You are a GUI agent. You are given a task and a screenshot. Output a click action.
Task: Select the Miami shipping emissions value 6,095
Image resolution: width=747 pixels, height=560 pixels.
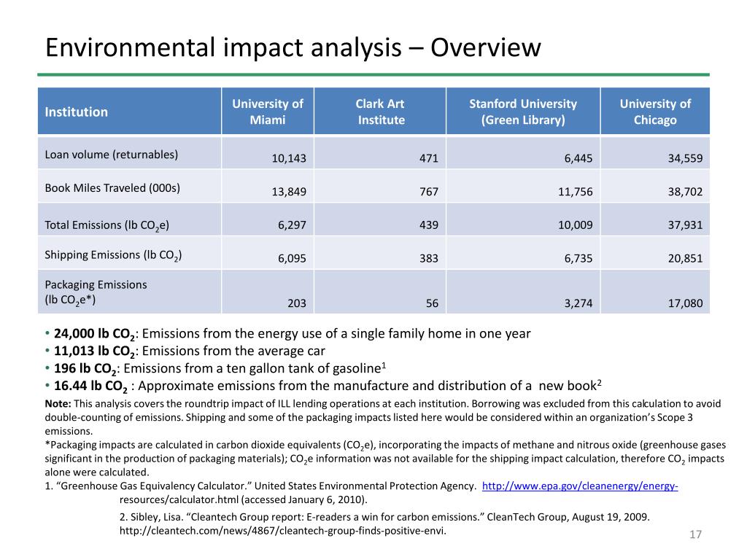(x=292, y=258)
